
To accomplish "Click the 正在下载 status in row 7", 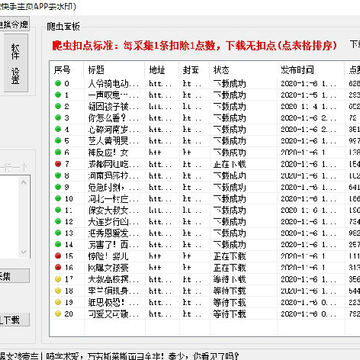I will click(x=230, y=164).
